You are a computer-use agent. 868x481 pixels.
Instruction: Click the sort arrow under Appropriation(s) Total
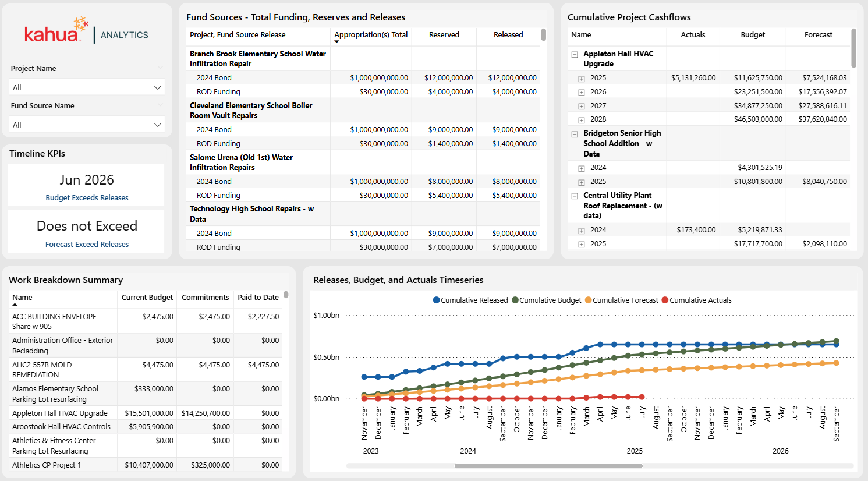coord(336,42)
